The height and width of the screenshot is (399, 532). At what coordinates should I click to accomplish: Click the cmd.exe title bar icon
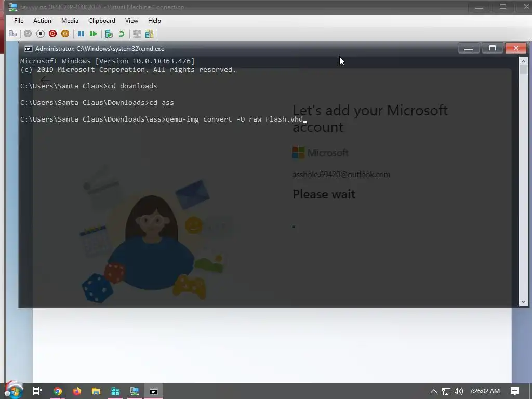[x=29, y=49]
